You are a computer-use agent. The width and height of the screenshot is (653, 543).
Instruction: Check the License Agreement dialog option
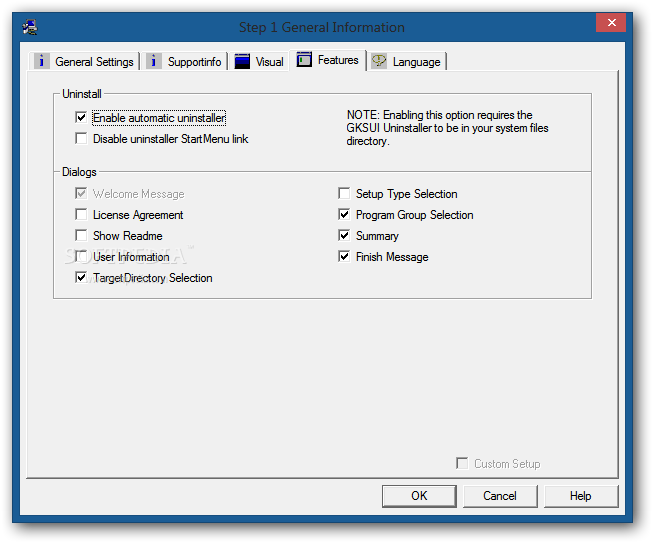pos(81,215)
